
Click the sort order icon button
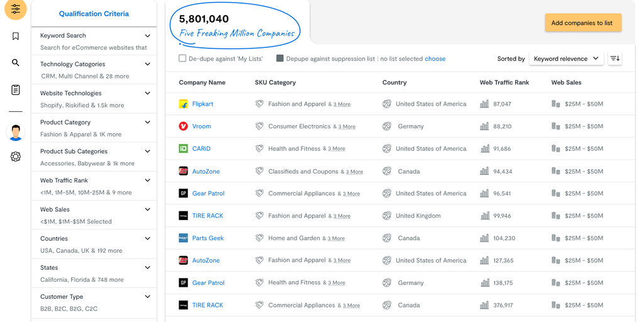[615, 58]
